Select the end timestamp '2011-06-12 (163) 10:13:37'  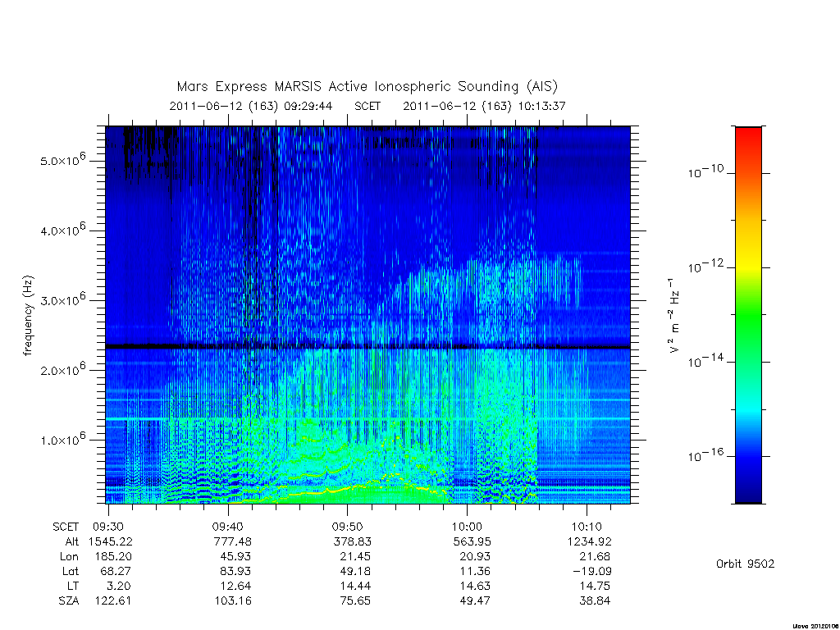click(x=484, y=106)
